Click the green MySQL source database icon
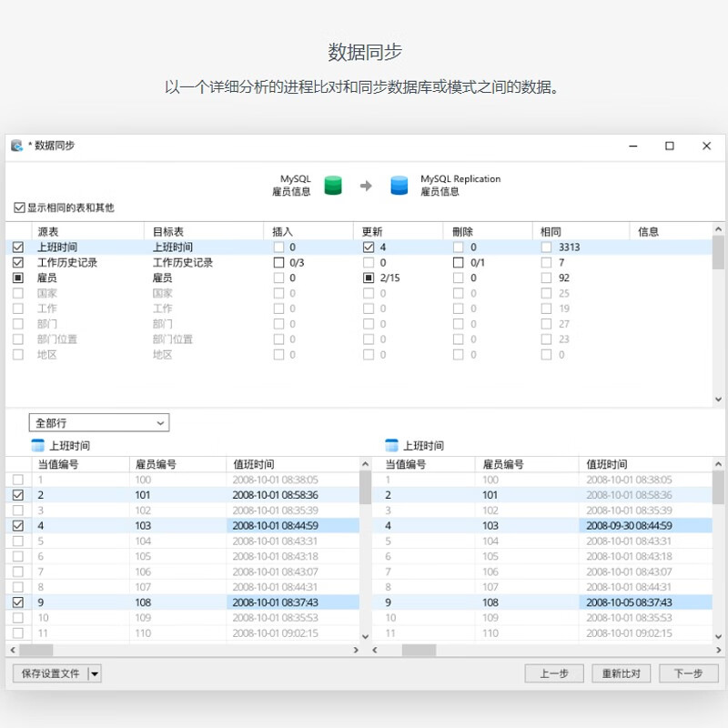The width and height of the screenshot is (728, 728). [x=333, y=186]
